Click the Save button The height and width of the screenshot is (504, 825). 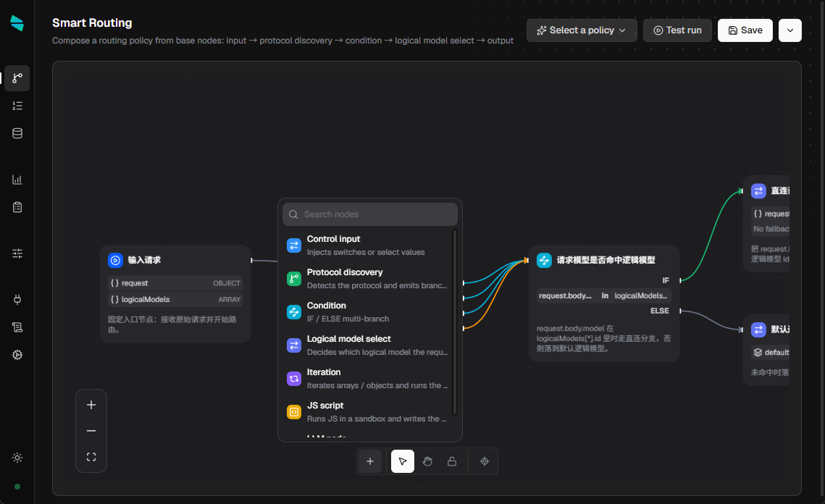745,30
